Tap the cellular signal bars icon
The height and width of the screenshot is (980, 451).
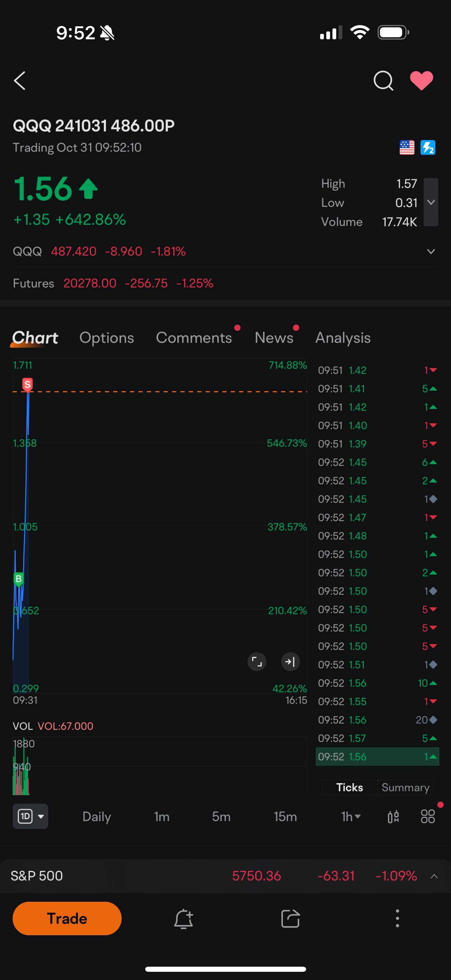tap(331, 33)
